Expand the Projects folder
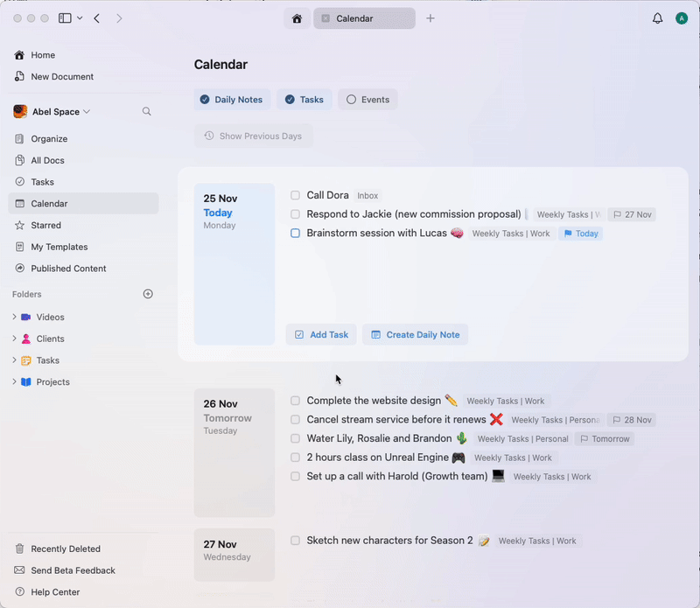 (x=14, y=381)
